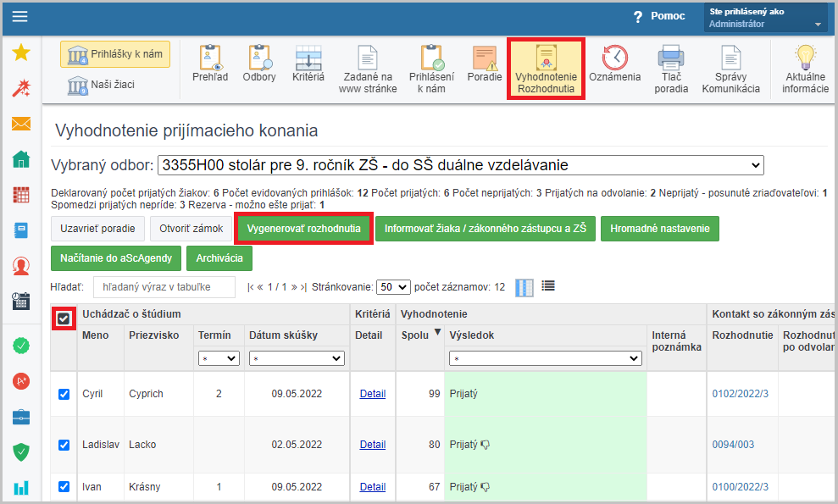Click the Archivácia button
This screenshot has width=838, height=504.
(x=219, y=258)
